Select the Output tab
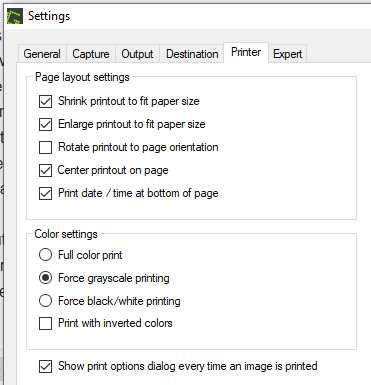The height and width of the screenshot is (385, 371). point(137,54)
